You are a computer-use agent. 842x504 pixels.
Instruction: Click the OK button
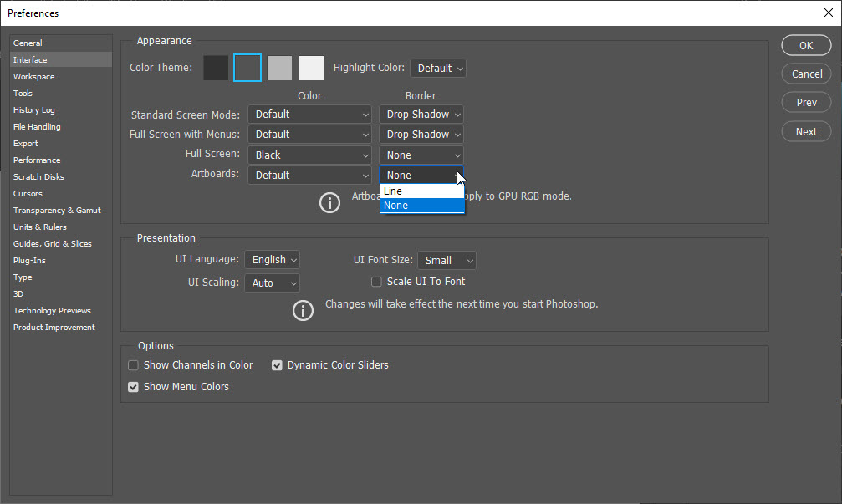click(x=805, y=45)
